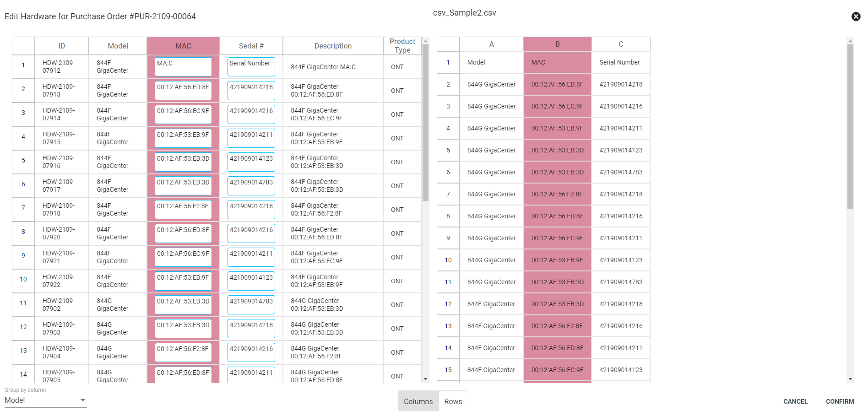Select column C header in CSV table
Image resolution: width=868 pixels, height=411 pixels.
click(x=621, y=44)
